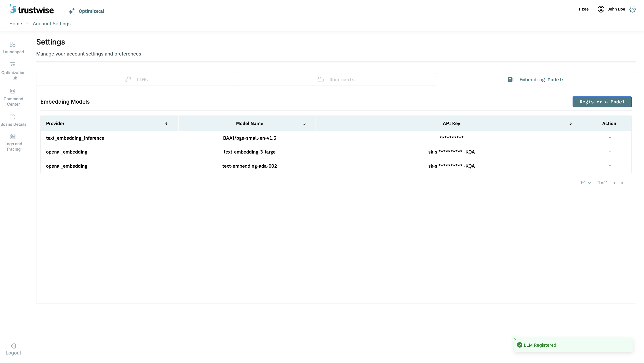
Task: Go to Optimization Hub in sidebar
Action: 13,65
